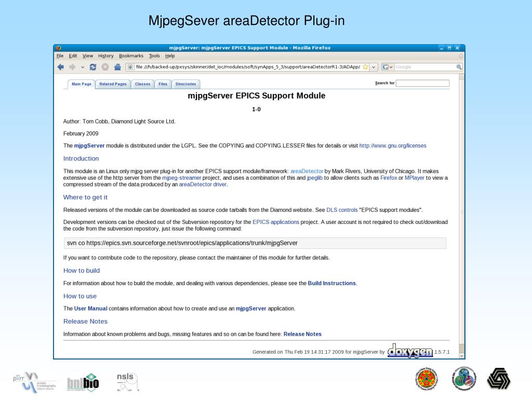532x399 pixels.
Task: Click the search magnifier icon
Action: tap(459, 67)
